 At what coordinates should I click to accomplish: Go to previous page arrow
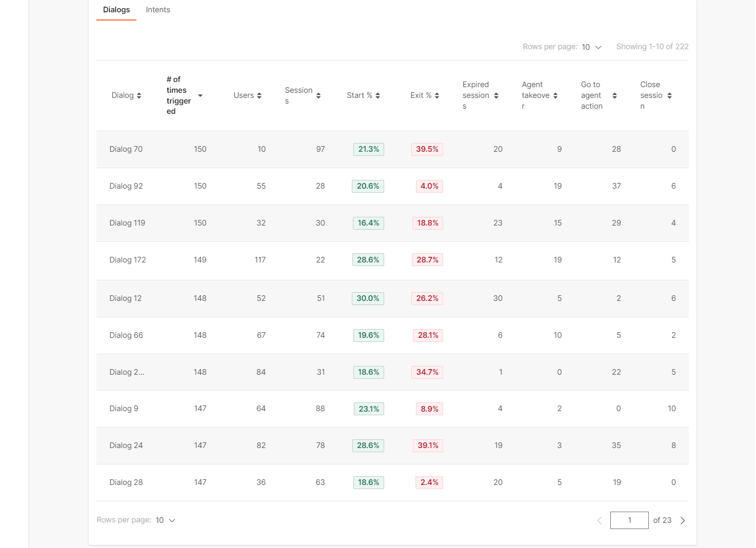coord(600,520)
